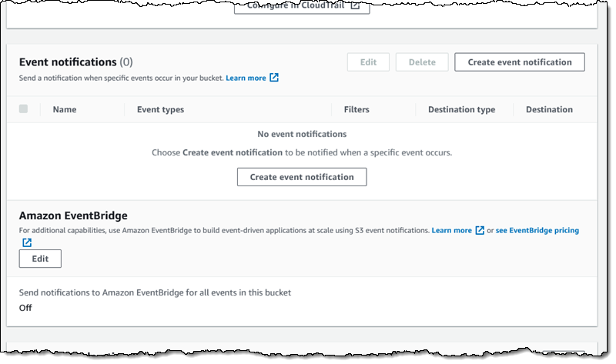Click the Event types column header

coord(160,109)
